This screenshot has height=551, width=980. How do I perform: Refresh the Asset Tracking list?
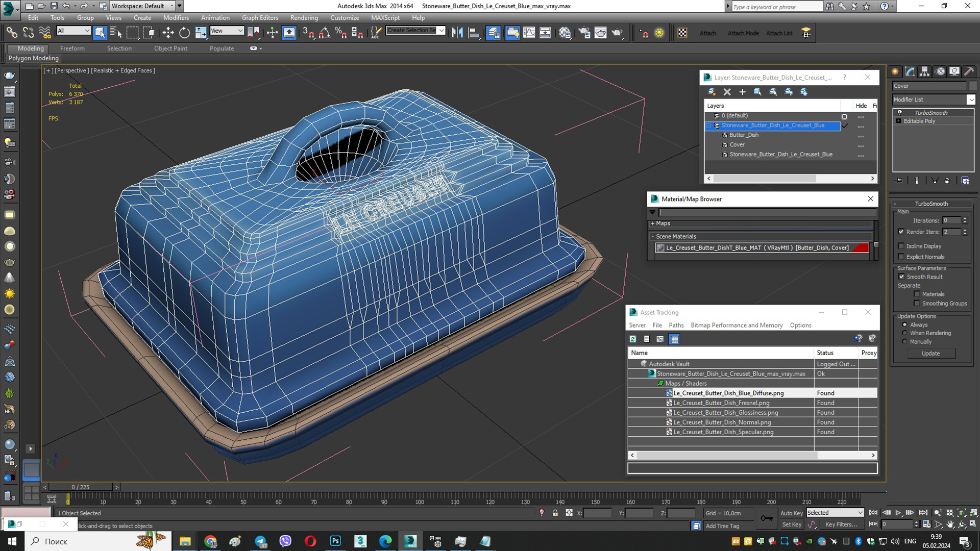coord(633,339)
